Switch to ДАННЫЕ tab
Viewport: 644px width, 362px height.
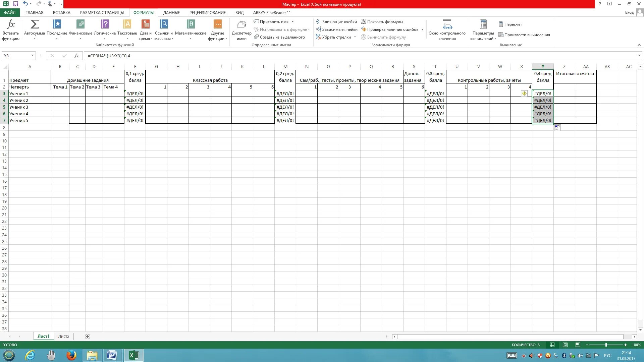tap(171, 12)
